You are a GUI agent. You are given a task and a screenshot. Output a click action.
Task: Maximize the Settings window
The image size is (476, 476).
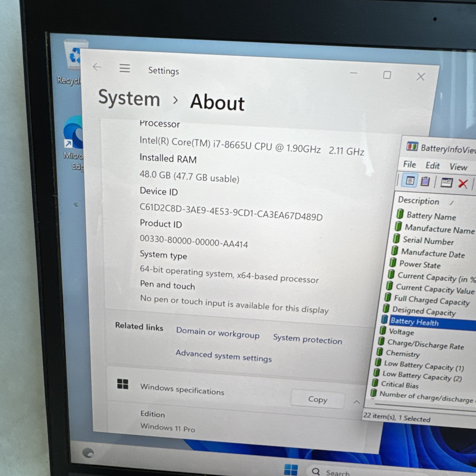click(387, 75)
